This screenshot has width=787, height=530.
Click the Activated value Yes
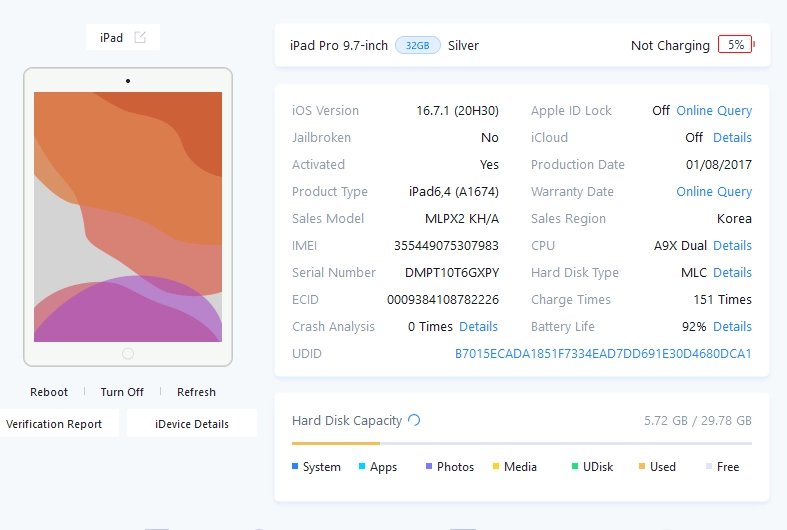point(489,165)
